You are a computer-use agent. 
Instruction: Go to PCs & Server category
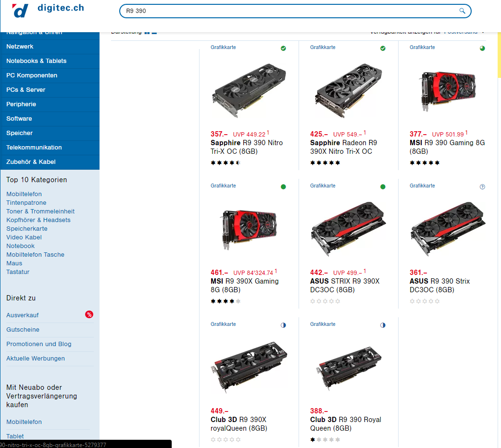coord(50,90)
